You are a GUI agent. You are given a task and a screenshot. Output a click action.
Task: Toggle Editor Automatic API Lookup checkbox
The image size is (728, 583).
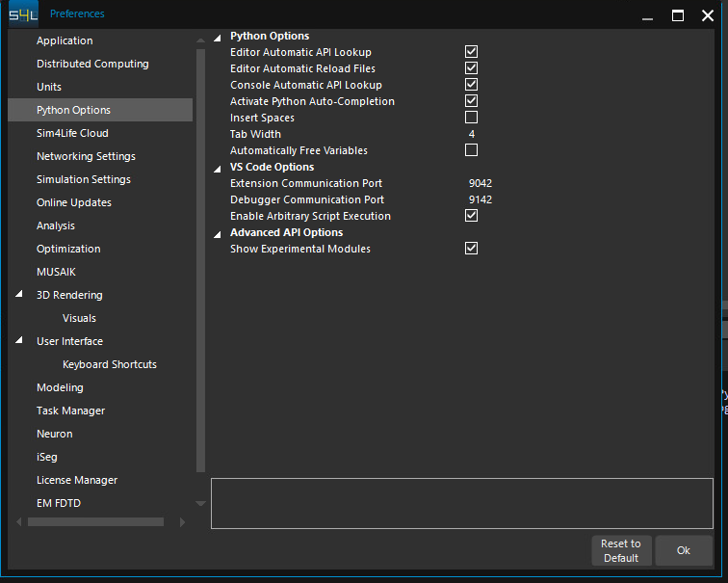pyautogui.click(x=471, y=52)
